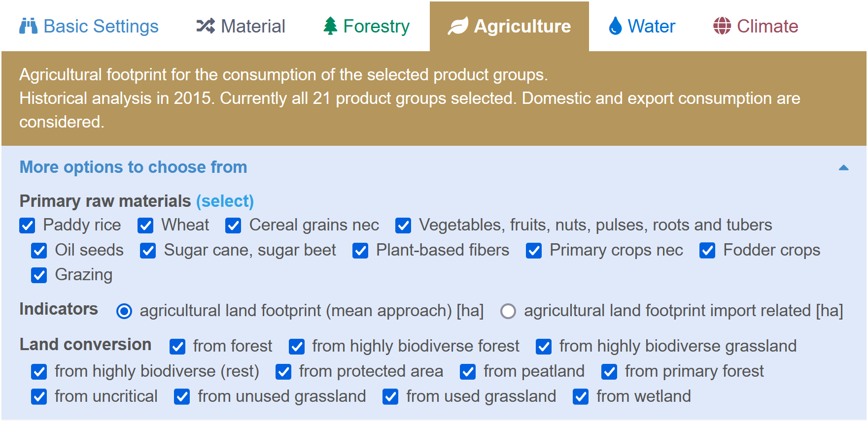Click the leaf icon on the Agriculture tab

tap(458, 26)
